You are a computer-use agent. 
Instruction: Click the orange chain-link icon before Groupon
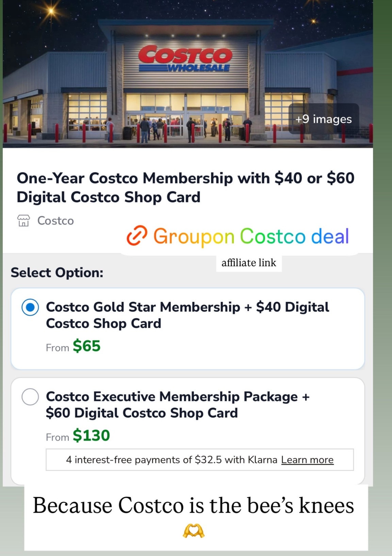tap(137, 235)
